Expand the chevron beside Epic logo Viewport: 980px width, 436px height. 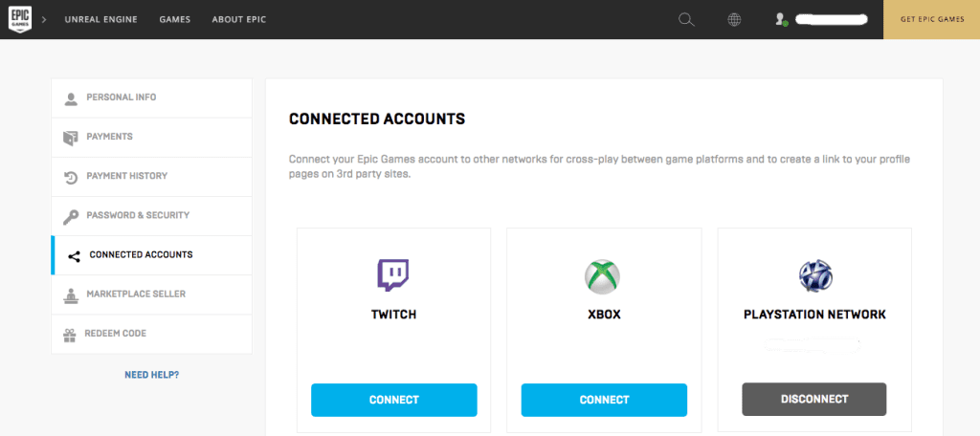44,19
